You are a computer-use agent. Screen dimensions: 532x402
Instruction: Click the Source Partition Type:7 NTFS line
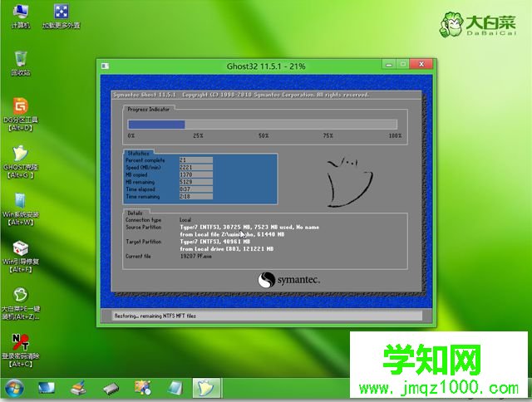click(249, 227)
